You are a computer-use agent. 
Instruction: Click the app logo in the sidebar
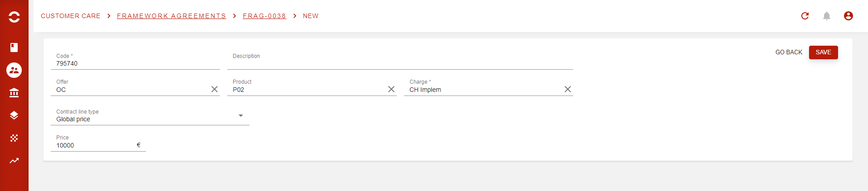tap(14, 17)
